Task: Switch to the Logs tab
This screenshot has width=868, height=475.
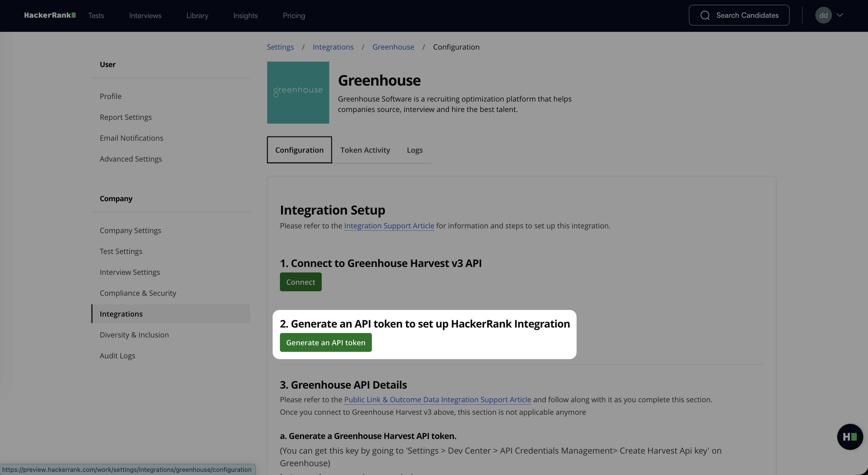Action: pos(414,150)
